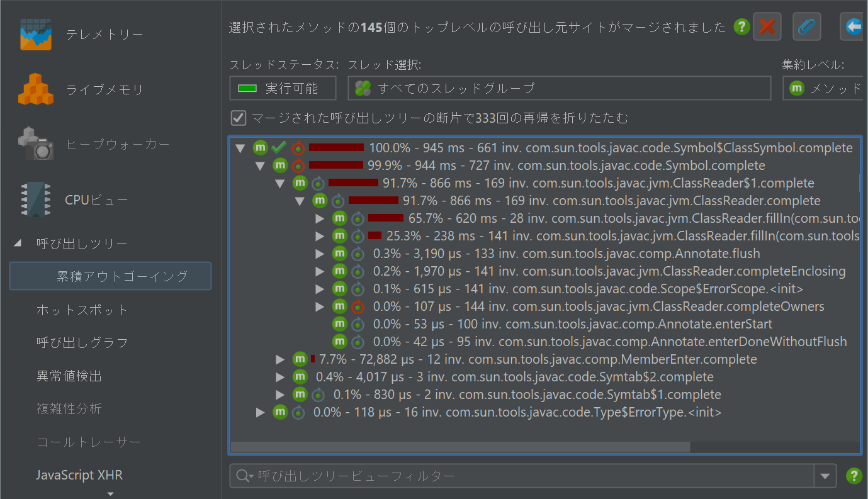Expand the 25.3% ClassReader.fillIn node
This screenshot has height=499, width=868.
point(320,236)
